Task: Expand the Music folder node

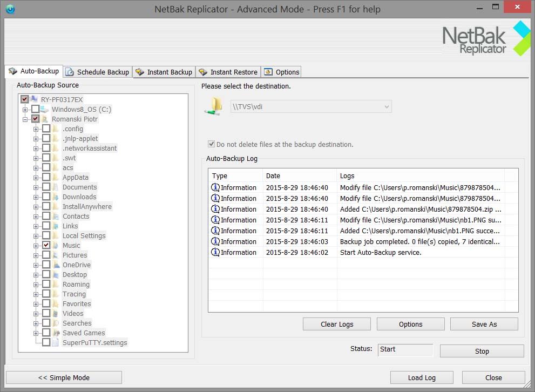Action: tap(36, 246)
